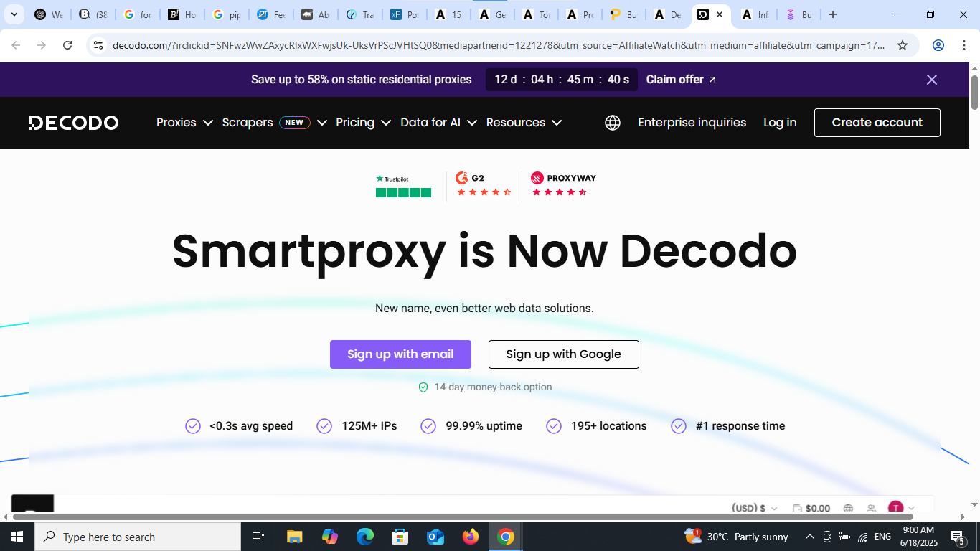
Task: Open Task View on the taskbar
Action: tap(258, 537)
